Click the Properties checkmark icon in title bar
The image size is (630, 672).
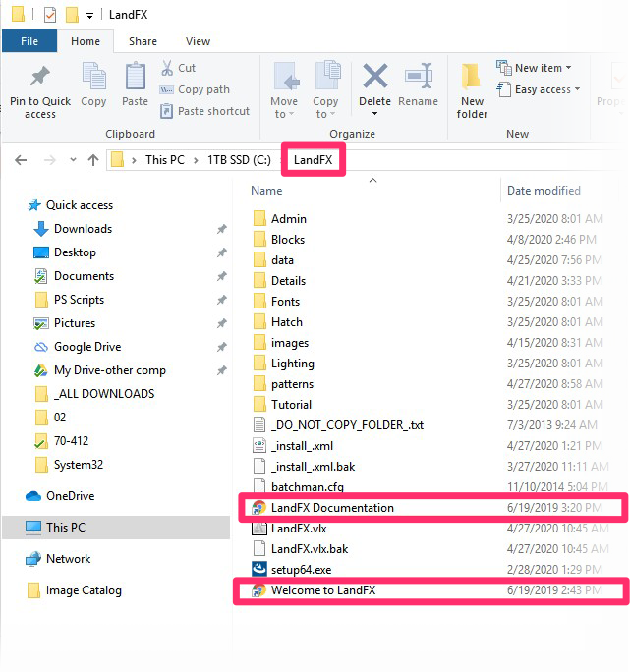(x=50, y=15)
